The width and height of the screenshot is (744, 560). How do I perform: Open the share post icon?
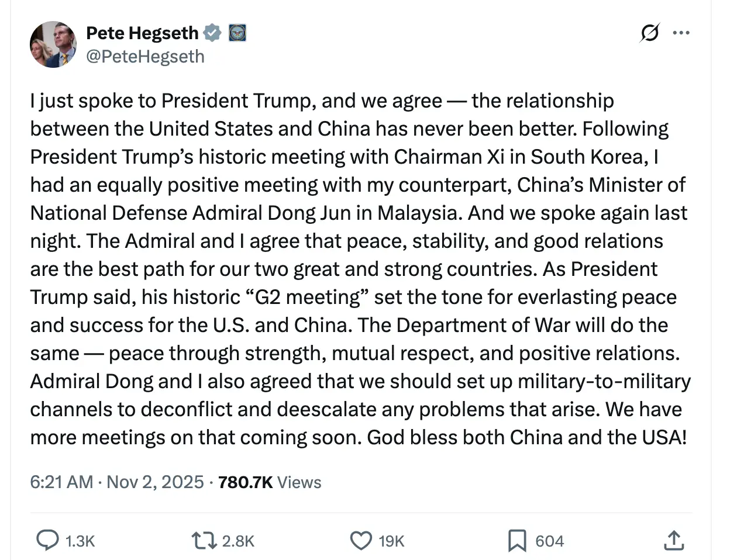coord(674,541)
